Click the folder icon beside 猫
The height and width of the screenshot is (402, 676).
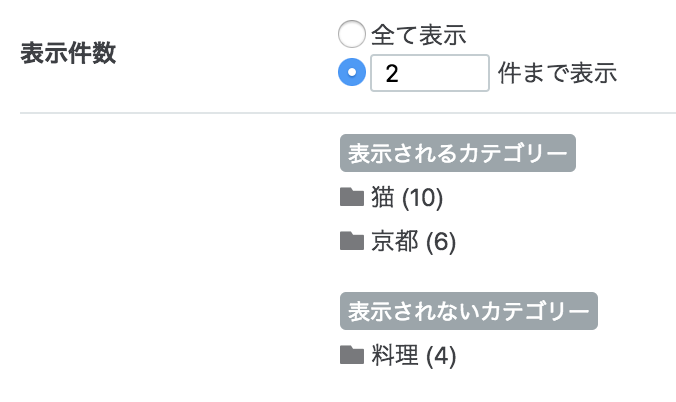coord(352,197)
